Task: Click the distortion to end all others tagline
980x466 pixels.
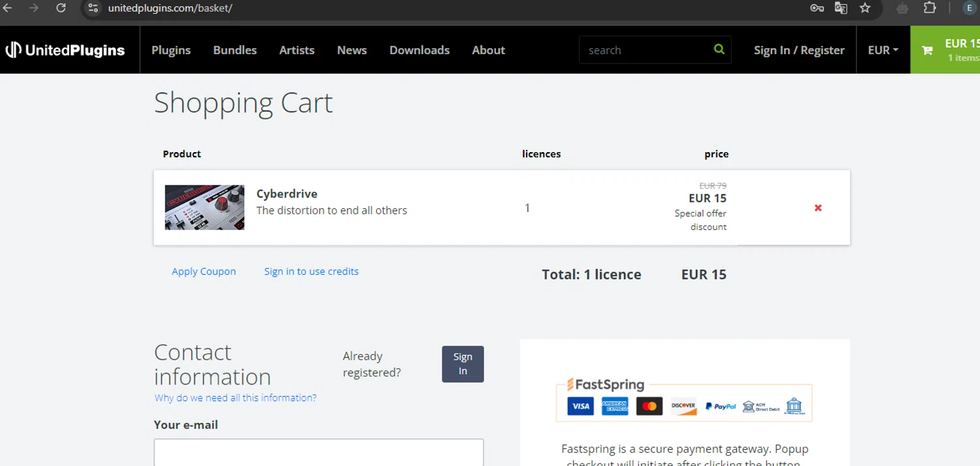Action: point(332,210)
